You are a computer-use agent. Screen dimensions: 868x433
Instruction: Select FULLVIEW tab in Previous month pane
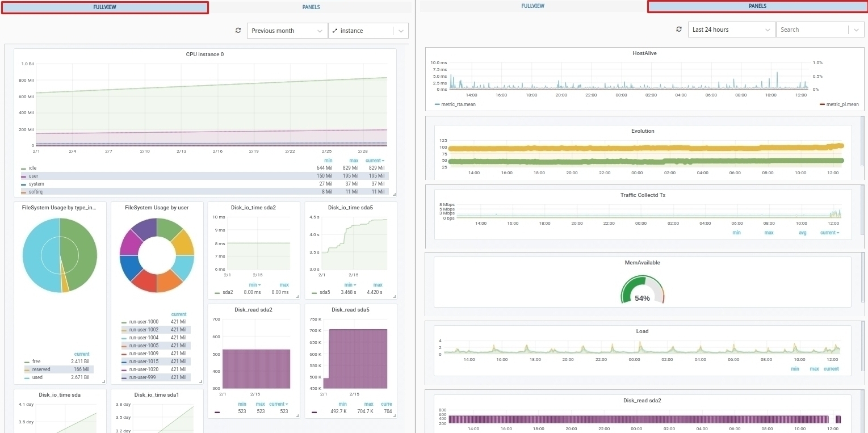coord(105,7)
